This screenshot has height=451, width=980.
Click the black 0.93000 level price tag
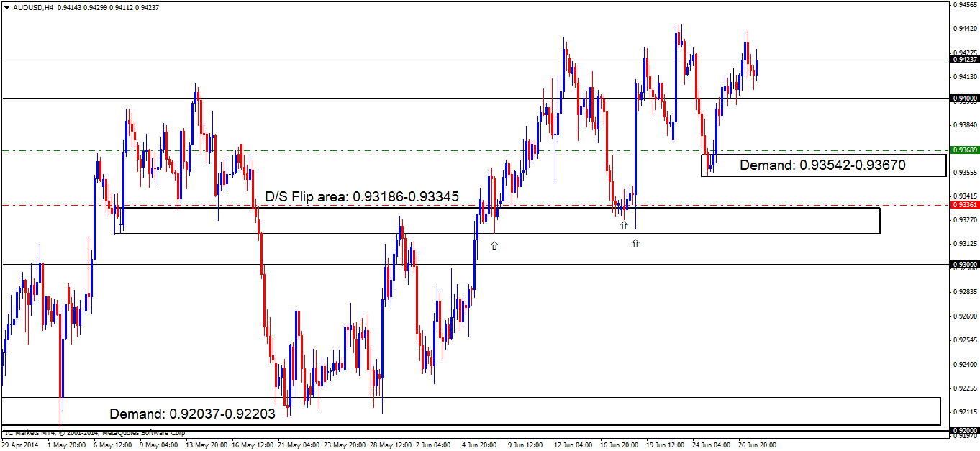pos(965,265)
